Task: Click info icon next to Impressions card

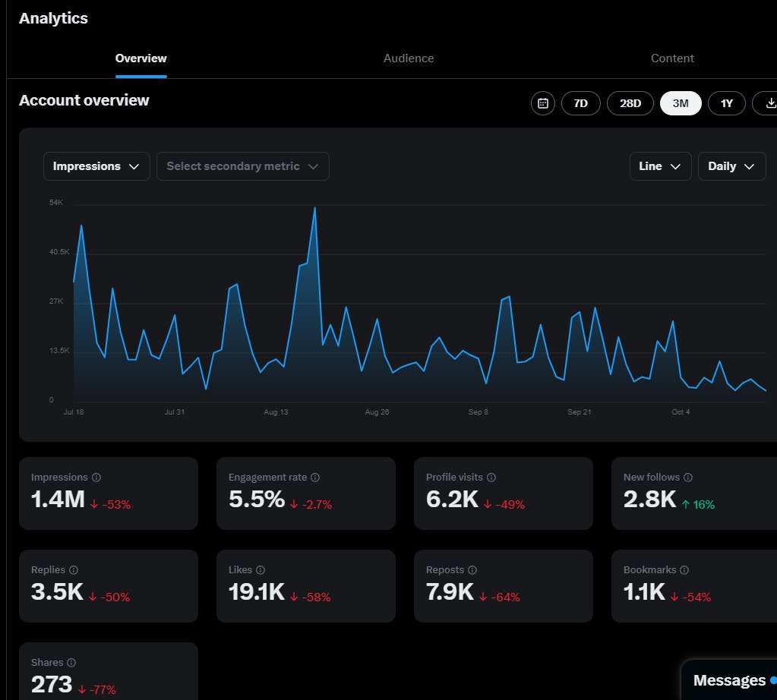Action: 96,477
